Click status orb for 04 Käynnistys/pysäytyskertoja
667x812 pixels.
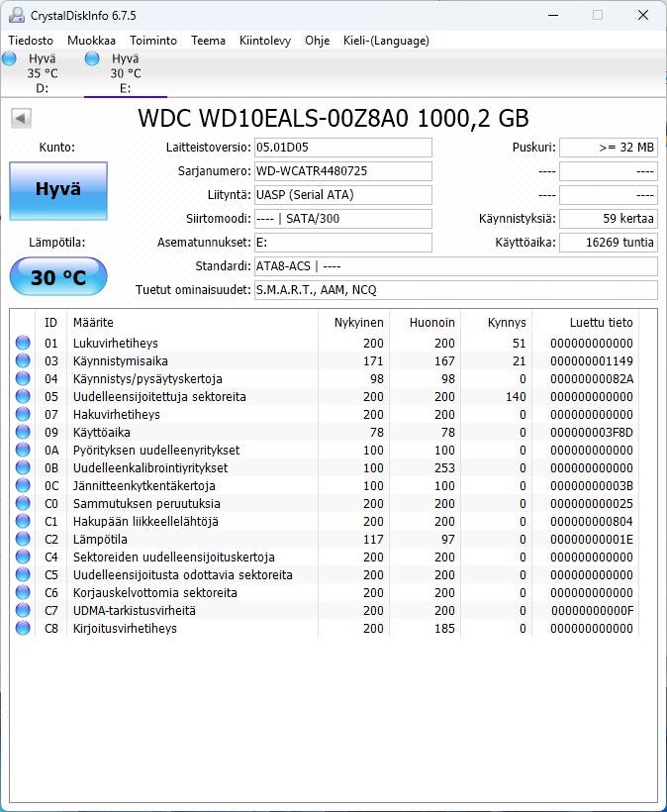(x=23, y=378)
